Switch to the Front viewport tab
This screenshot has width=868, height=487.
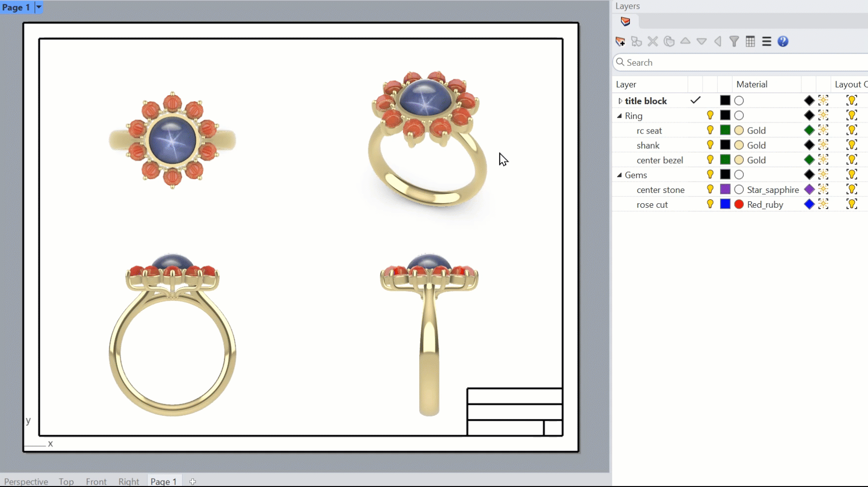coord(96,481)
